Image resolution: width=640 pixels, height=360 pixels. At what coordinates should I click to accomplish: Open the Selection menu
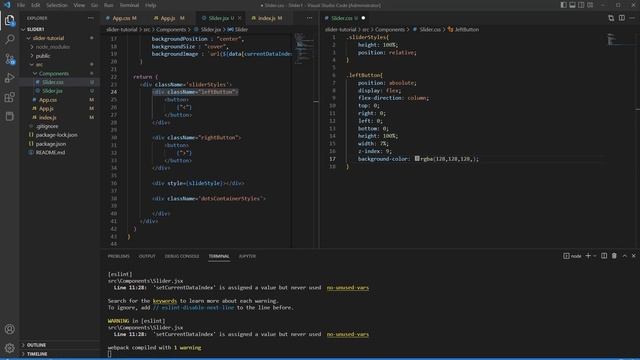pos(57,5)
